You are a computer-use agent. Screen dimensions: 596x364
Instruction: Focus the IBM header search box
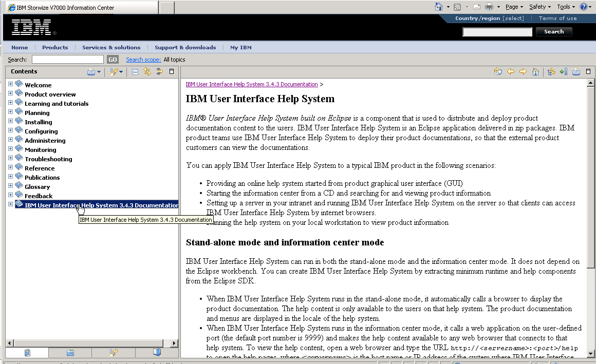(x=497, y=32)
